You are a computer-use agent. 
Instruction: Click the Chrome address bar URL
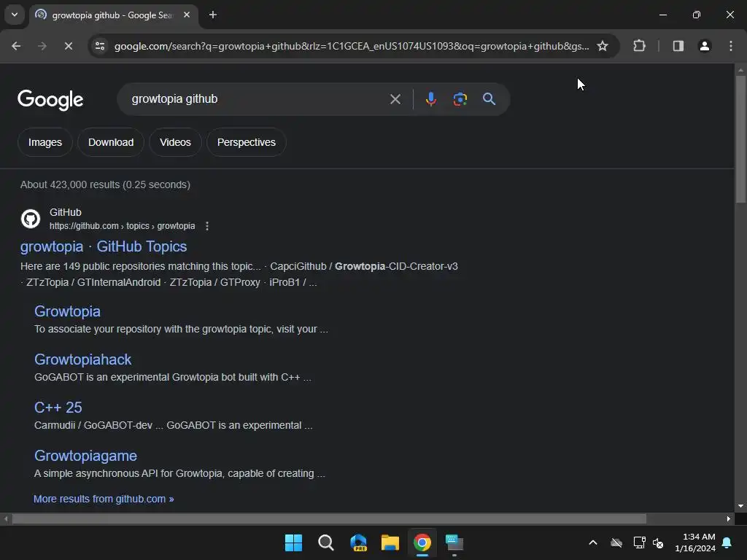click(x=352, y=46)
